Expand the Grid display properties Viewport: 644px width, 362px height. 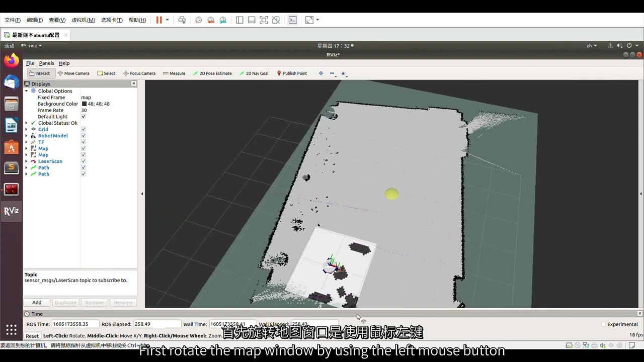27,129
